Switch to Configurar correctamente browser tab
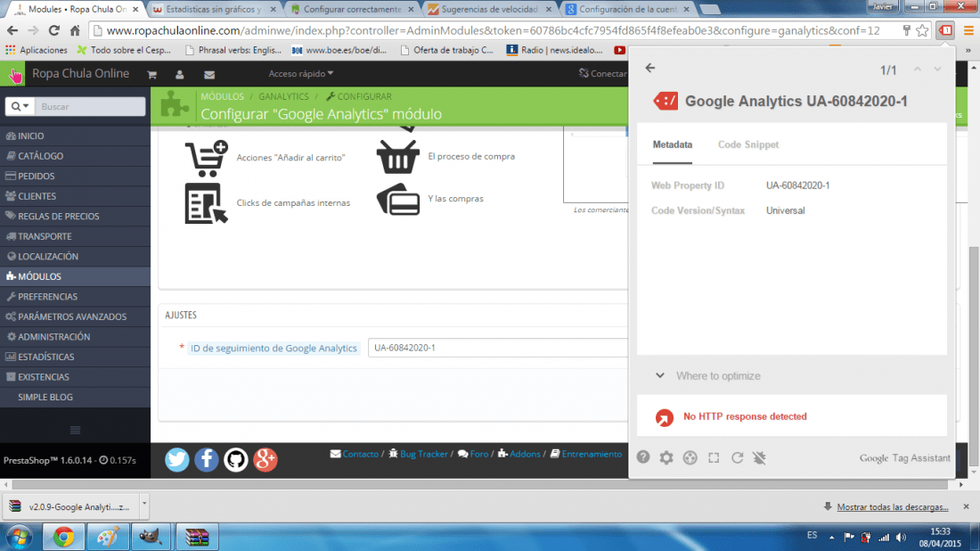Screen dimensions: 980x551 coord(353,10)
